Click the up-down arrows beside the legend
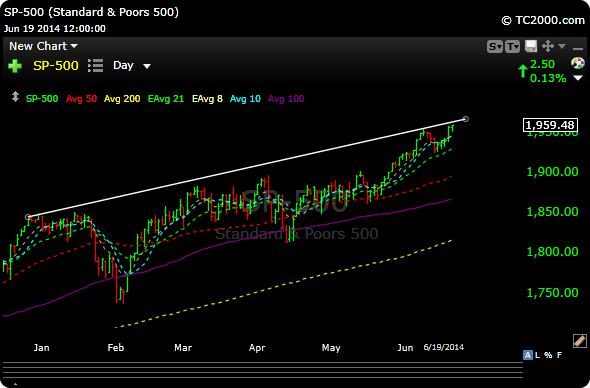This screenshot has width=590, height=388. (x=15, y=97)
